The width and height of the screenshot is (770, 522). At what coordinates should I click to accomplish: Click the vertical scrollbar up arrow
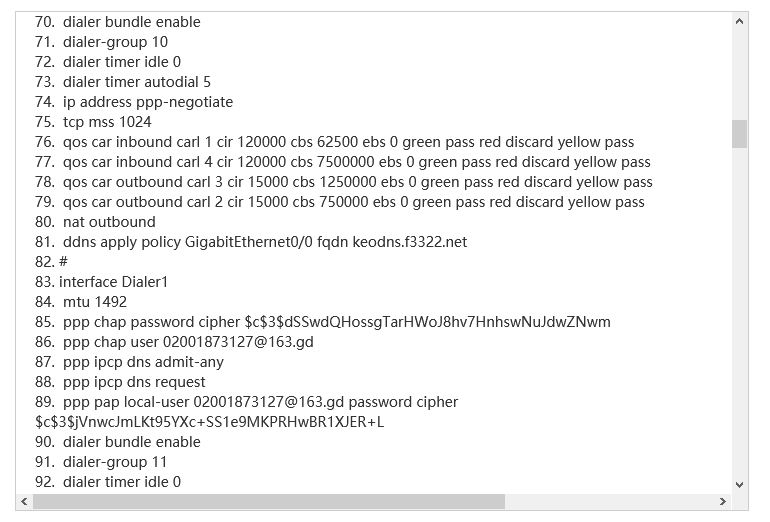pos(740,21)
